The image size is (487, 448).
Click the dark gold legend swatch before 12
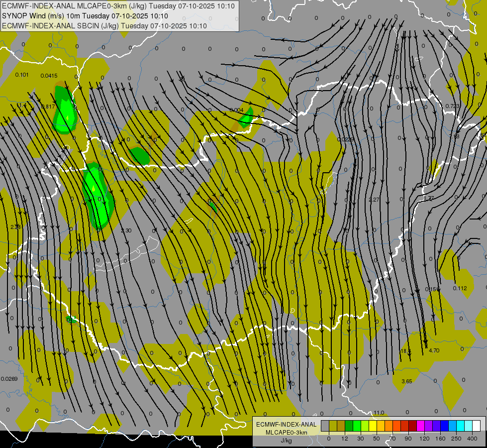pos(341,426)
